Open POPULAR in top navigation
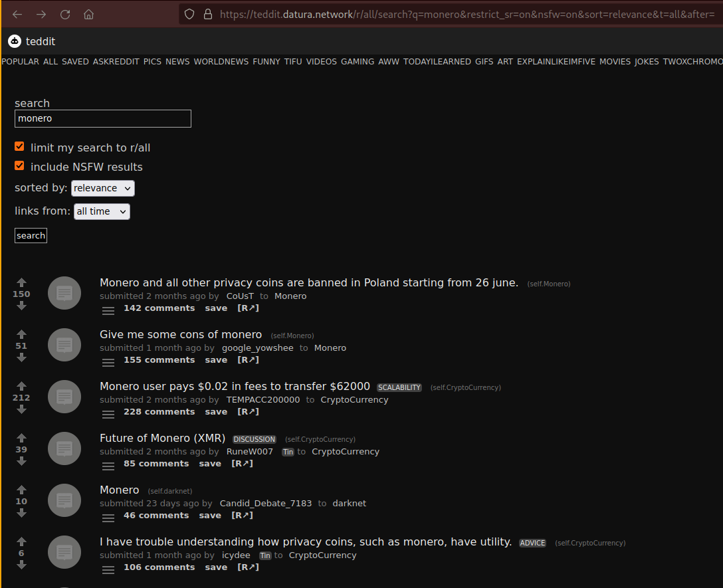The width and height of the screenshot is (723, 588). (x=21, y=61)
